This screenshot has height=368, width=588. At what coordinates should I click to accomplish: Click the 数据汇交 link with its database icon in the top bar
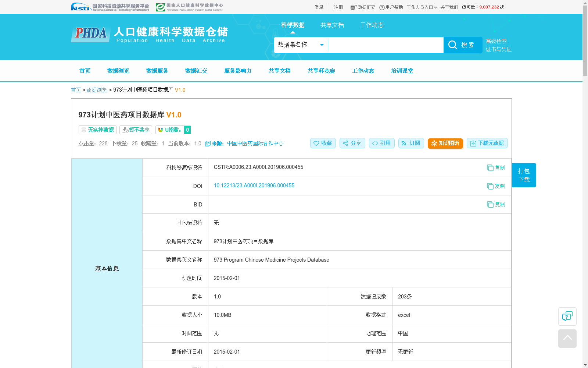(x=363, y=7)
